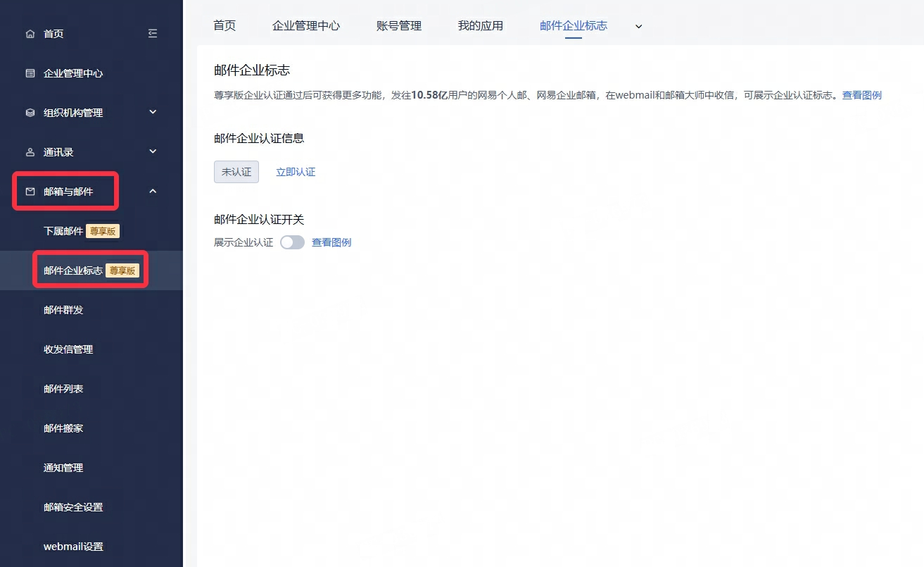Viewport: 924px width, 567px height.
Task: Click 查看图例 link beside the switch
Action: 331,242
